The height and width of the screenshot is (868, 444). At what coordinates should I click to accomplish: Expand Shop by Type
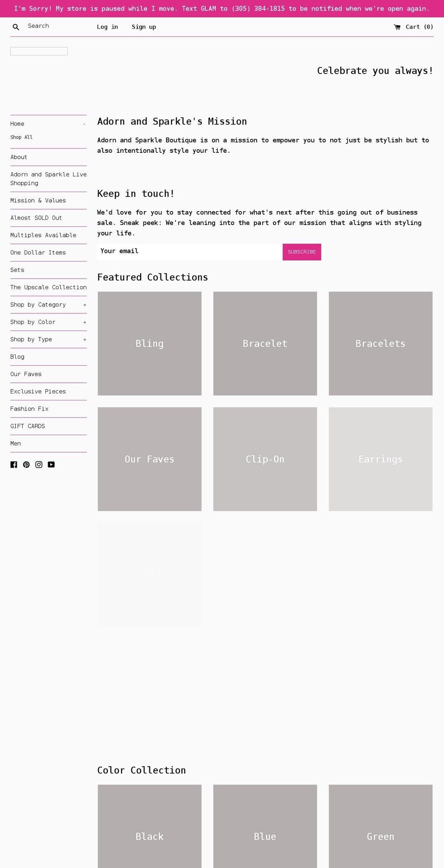(x=84, y=339)
